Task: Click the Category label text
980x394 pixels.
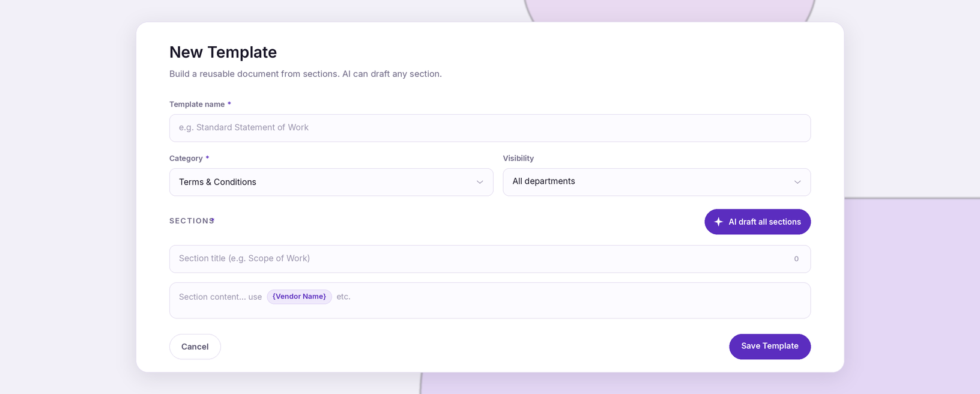Action: 186,159
